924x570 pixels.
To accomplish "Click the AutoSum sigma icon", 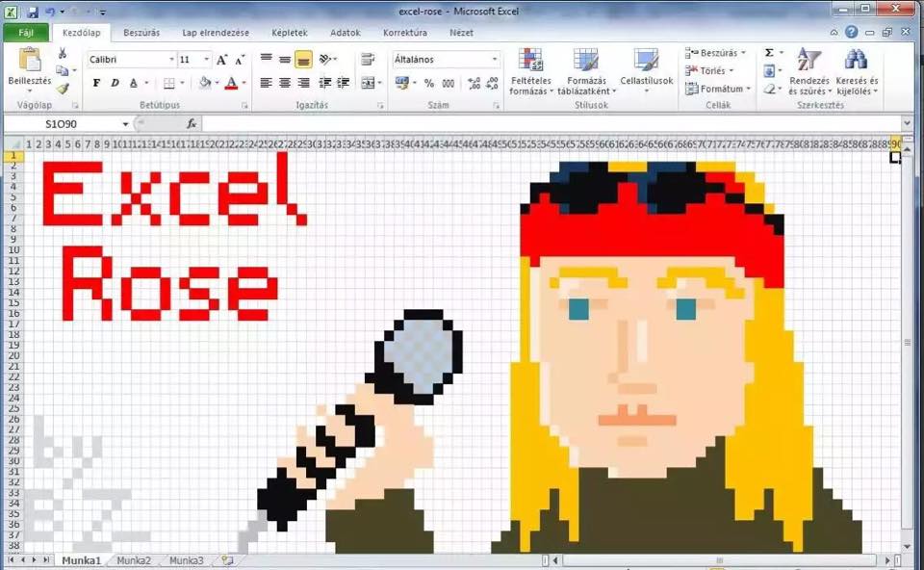I will click(769, 53).
